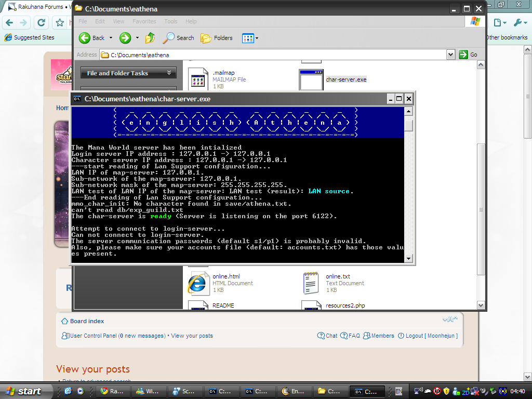This screenshot has height=399, width=532.
Task: Open the online.html file icon
Action: tap(197, 283)
